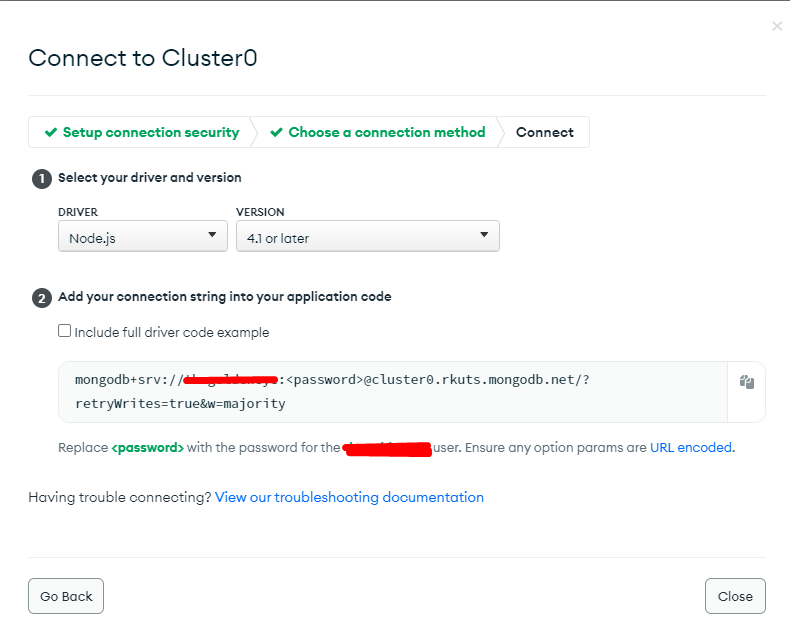
Task: Open the 4.1 or later version dropdown
Action: click(x=368, y=236)
